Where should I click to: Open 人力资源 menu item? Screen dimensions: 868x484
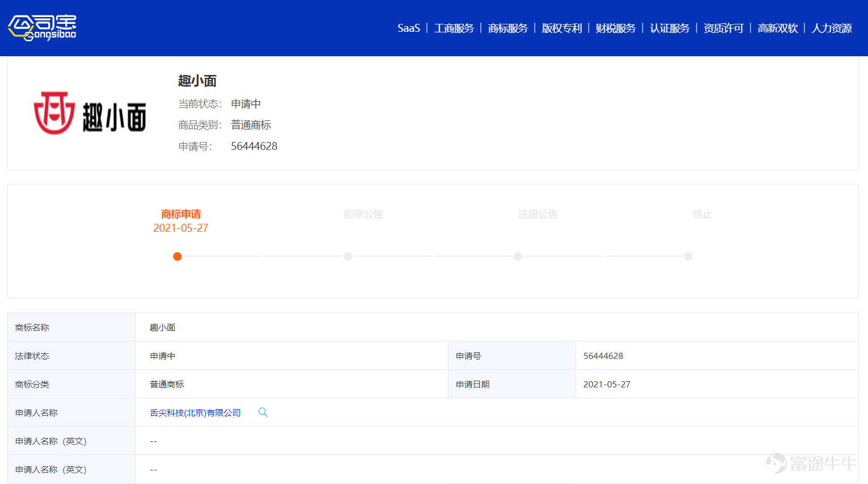[832, 28]
